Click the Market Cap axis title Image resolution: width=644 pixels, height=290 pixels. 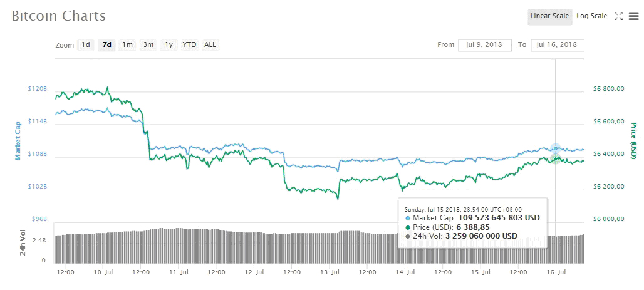(18, 140)
